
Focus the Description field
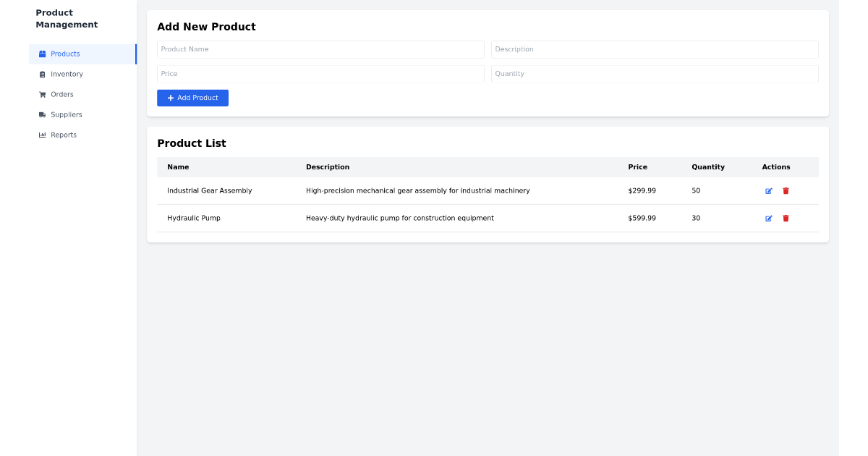tap(655, 49)
